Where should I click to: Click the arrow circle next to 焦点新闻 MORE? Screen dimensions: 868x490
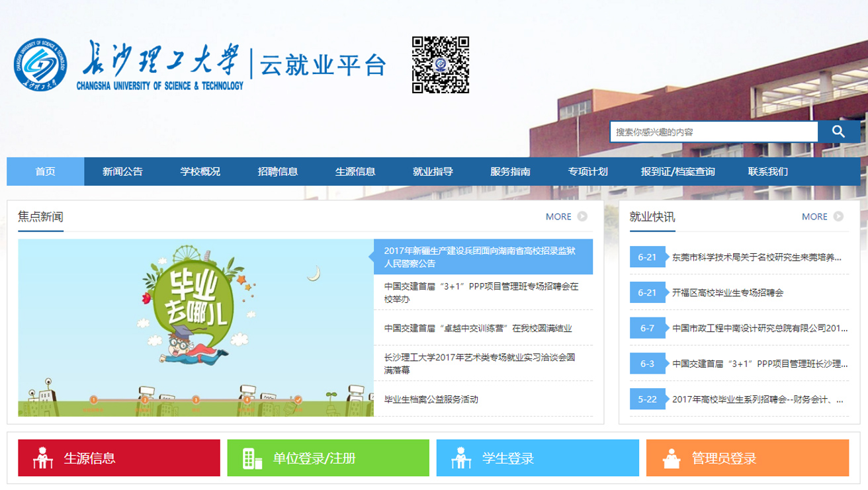[582, 216]
